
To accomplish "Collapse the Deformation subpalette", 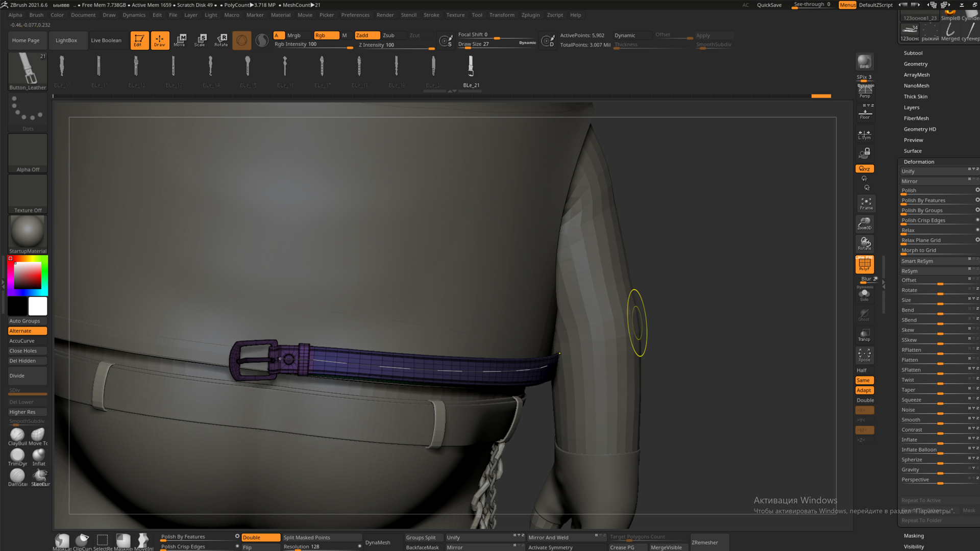I will [x=919, y=162].
